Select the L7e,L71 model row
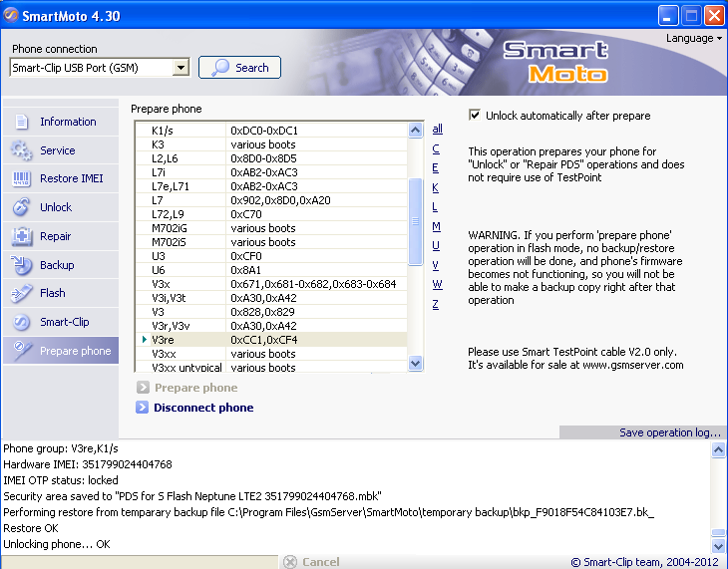The height and width of the screenshot is (569, 728). click(271, 186)
